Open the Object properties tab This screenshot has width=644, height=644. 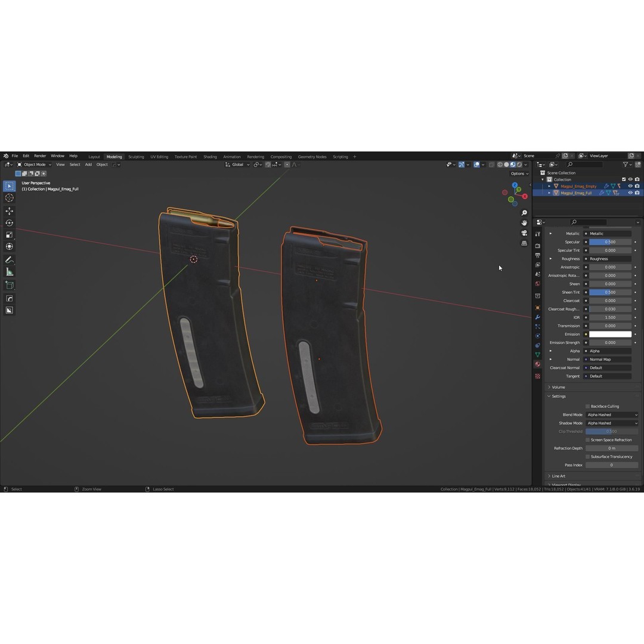tap(538, 308)
